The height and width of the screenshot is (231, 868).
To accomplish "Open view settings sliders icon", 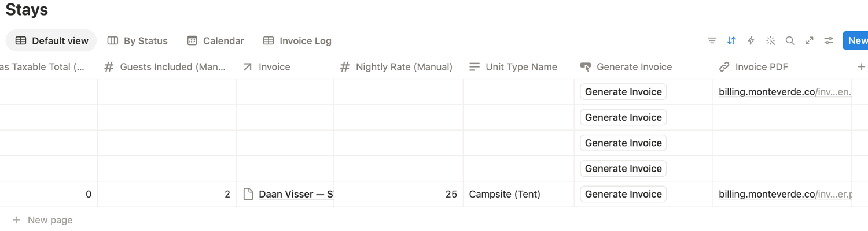I will [x=829, y=41].
